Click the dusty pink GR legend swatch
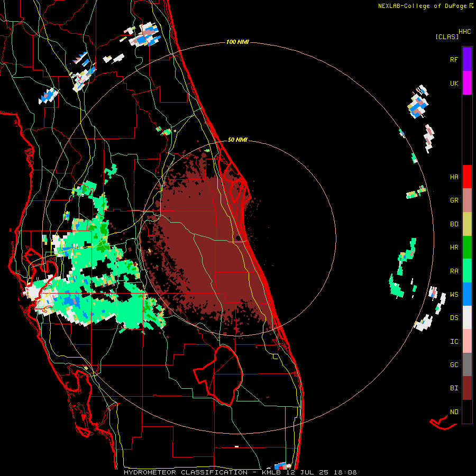The width and height of the screenshot is (476, 476). click(x=467, y=200)
